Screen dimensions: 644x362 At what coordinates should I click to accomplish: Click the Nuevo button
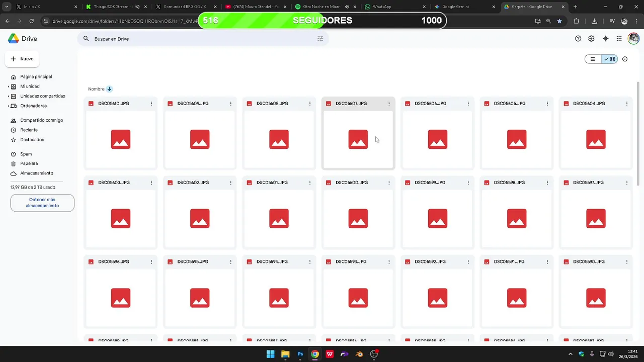22,59
